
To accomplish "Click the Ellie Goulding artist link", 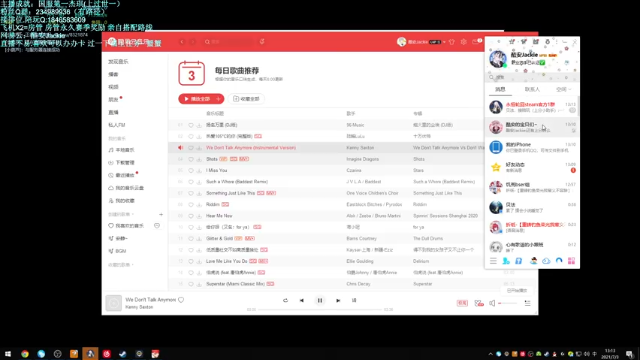I will point(360,261).
